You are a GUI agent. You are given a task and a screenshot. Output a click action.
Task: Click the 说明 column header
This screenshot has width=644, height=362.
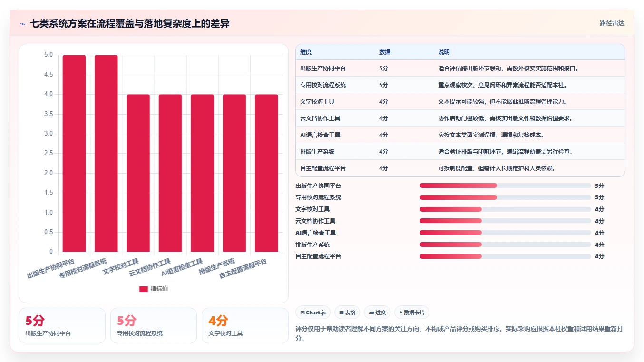pyautogui.click(x=444, y=52)
